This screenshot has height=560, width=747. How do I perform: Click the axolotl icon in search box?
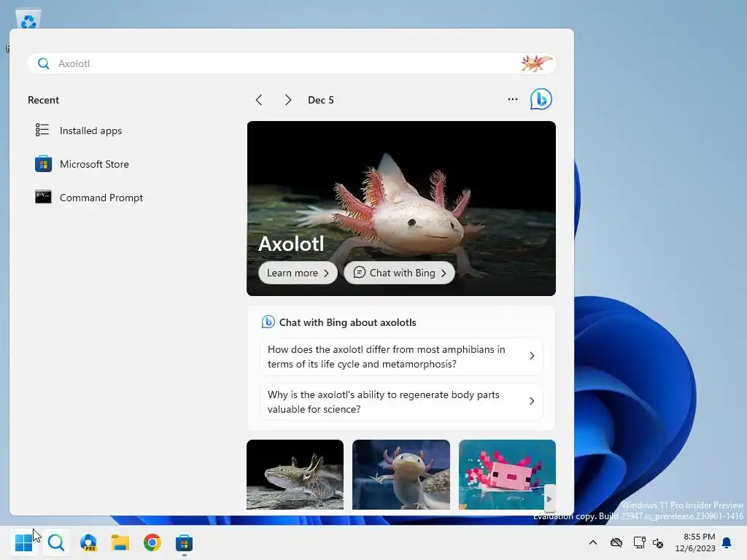536,63
